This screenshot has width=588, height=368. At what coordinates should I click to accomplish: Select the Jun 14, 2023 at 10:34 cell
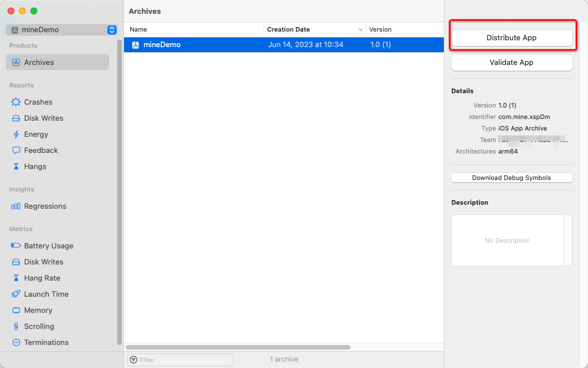[x=305, y=45]
